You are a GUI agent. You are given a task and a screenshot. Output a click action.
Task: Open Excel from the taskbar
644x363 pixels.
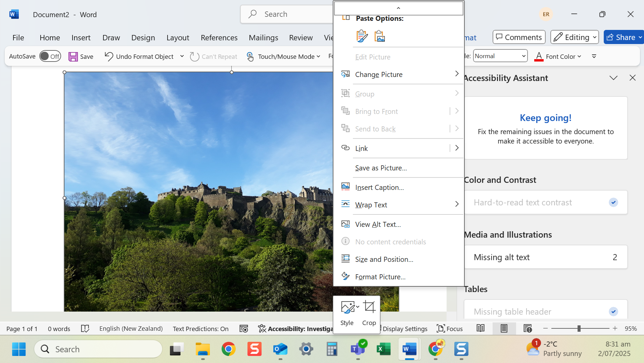(x=384, y=349)
